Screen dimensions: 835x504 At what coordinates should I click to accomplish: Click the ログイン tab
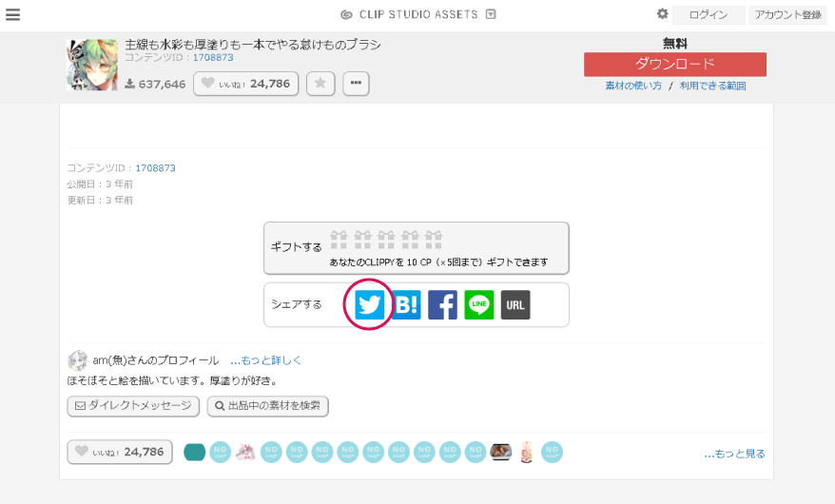[x=708, y=14]
